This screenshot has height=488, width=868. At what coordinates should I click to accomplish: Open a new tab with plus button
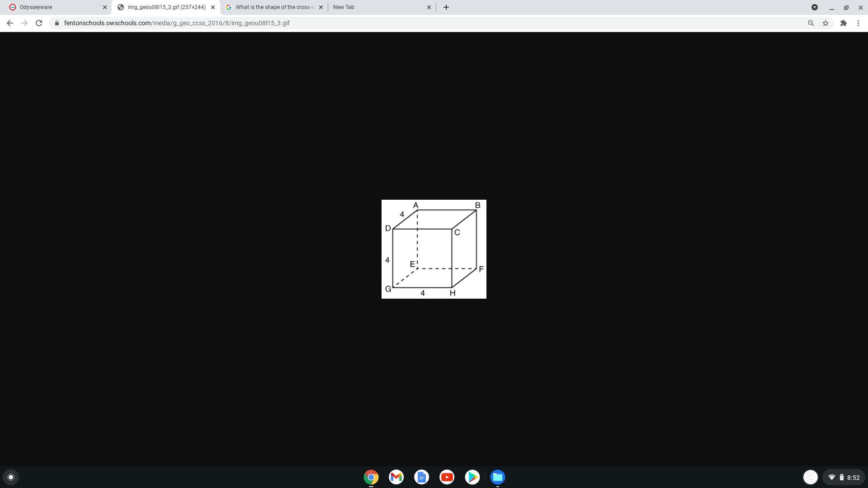coord(446,7)
